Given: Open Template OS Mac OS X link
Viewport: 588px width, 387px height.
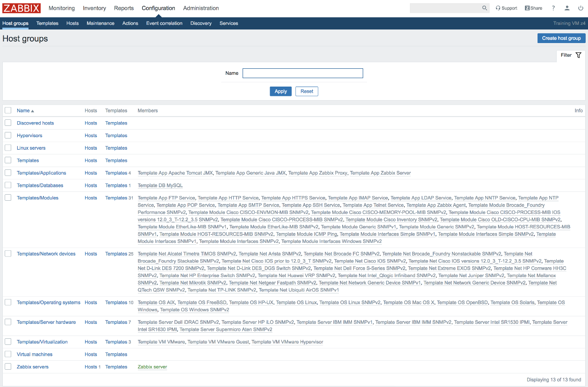Looking at the screenshot, I should pos(409,302).
